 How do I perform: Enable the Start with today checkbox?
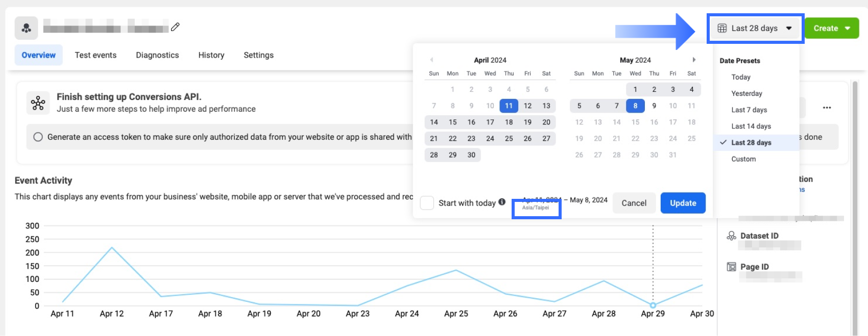(x=427, y=203)
